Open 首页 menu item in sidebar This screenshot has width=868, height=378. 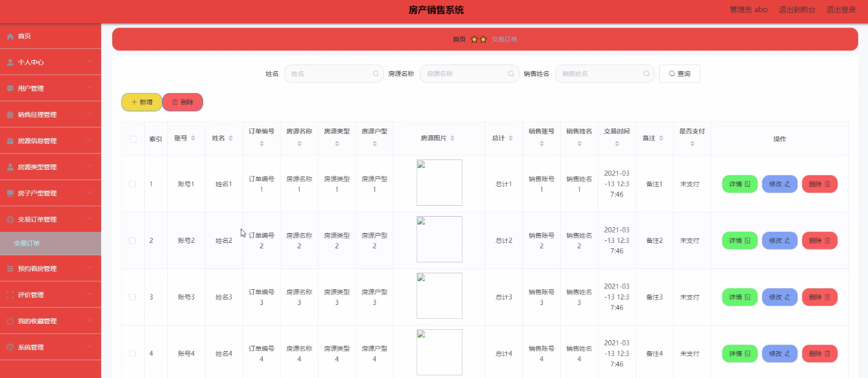(x=50, y=37)
